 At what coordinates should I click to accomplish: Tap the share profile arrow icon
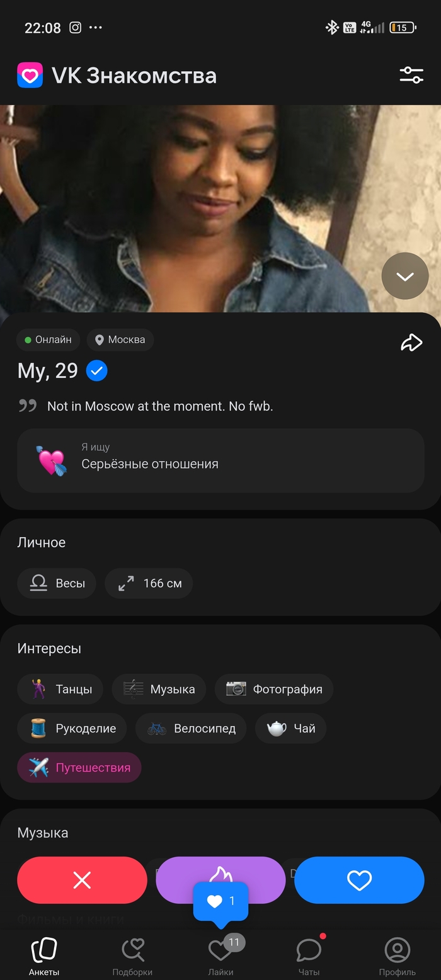coord(411,342)
